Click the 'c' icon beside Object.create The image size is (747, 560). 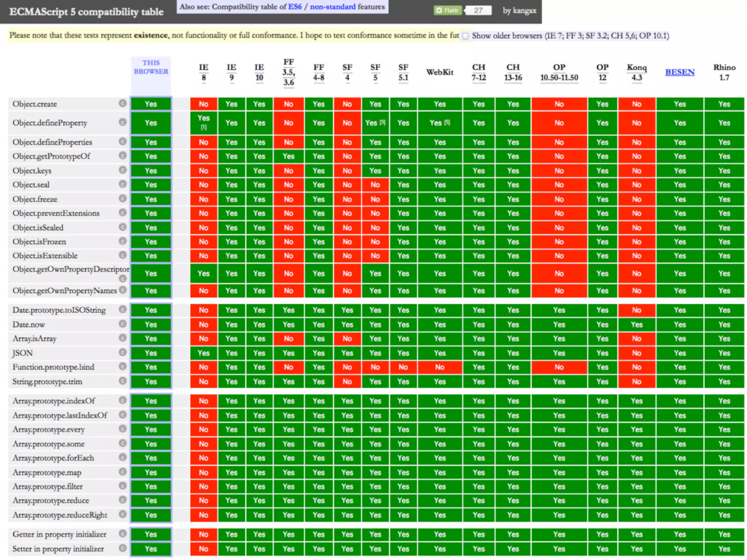pyautogui.click(x=123, y=104)
